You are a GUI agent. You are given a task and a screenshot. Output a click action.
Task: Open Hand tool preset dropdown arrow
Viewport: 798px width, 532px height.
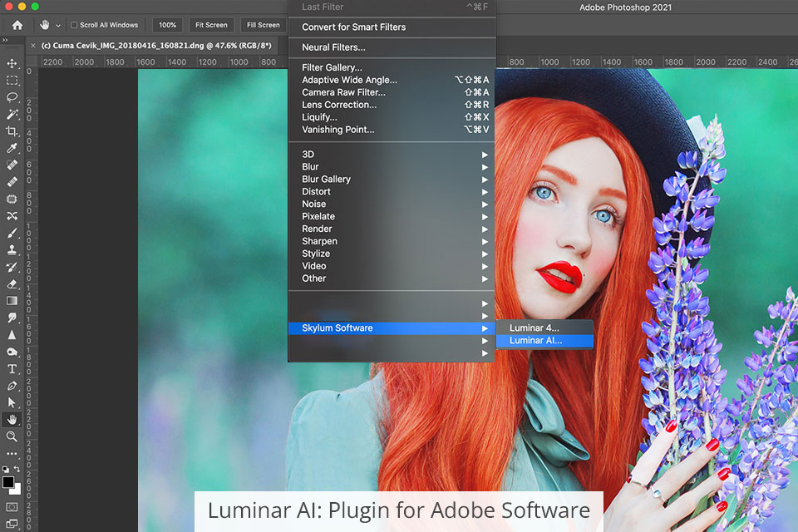58,26
